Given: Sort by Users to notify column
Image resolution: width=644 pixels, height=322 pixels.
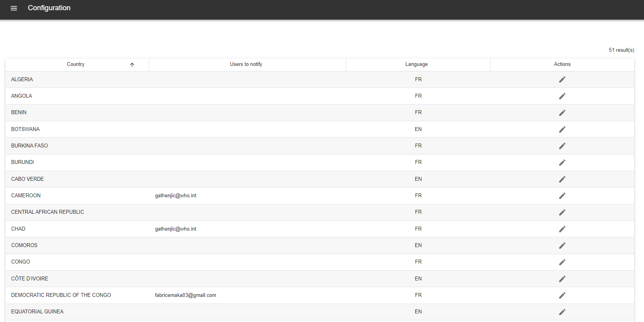Looking at the screenshot, I should pos(246,64).
